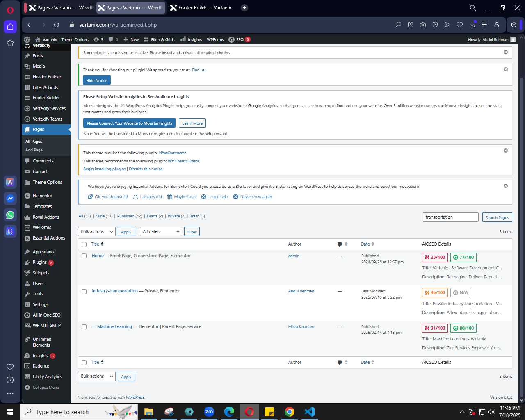The height and width of the screenshot is (420, 525).
Task: Open industry-transportation page title link
Action: (x=115, y=291)
